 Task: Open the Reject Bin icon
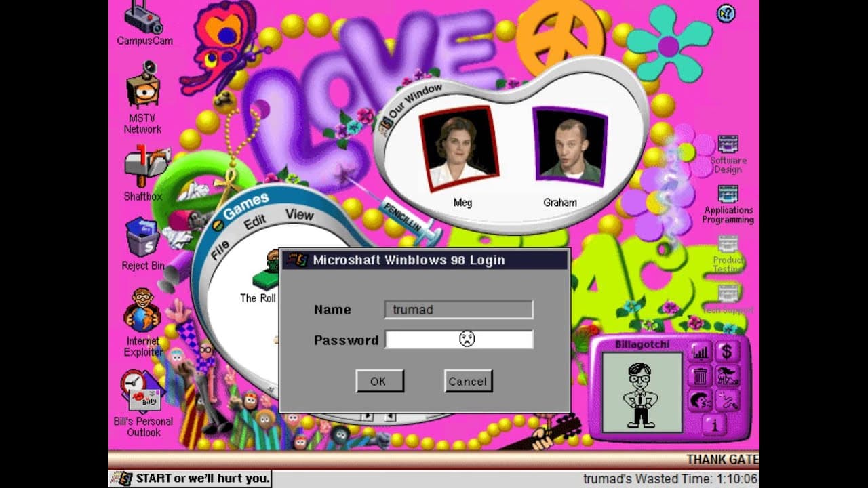tap(142, 237)
